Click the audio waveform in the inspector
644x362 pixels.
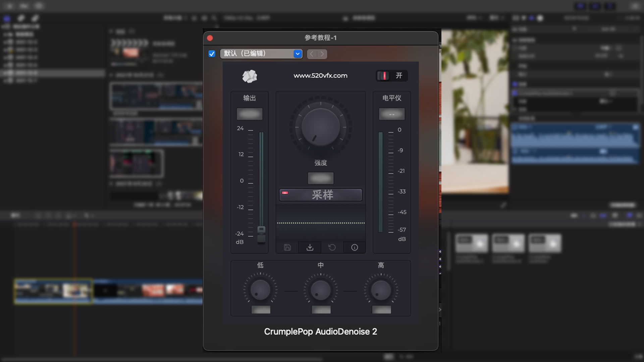click(x=575, y=143)
